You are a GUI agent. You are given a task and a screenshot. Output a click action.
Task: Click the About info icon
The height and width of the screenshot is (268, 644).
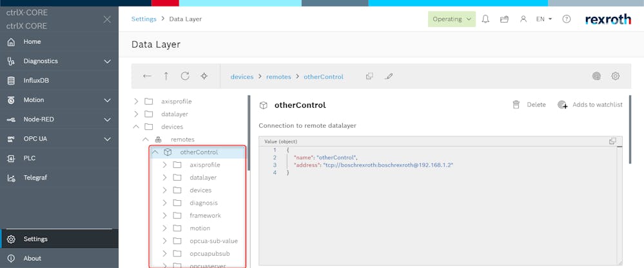(x=11, y=258)
